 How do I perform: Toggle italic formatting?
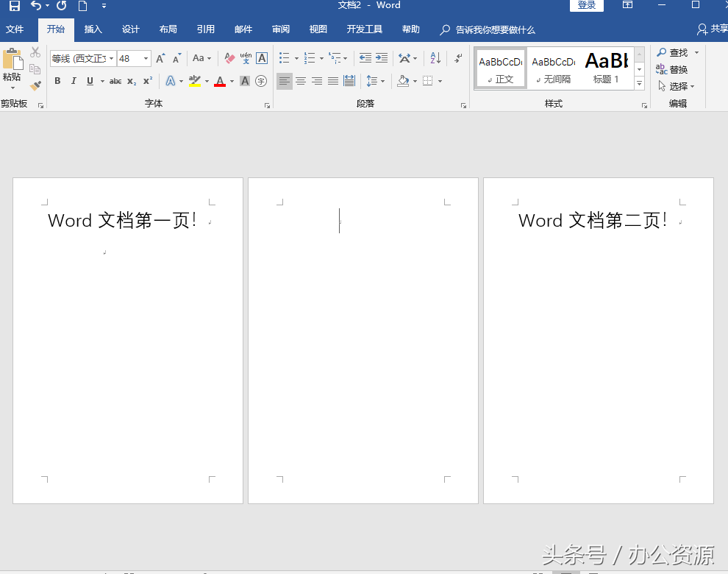pyautogui.click(x=74, y=81)
